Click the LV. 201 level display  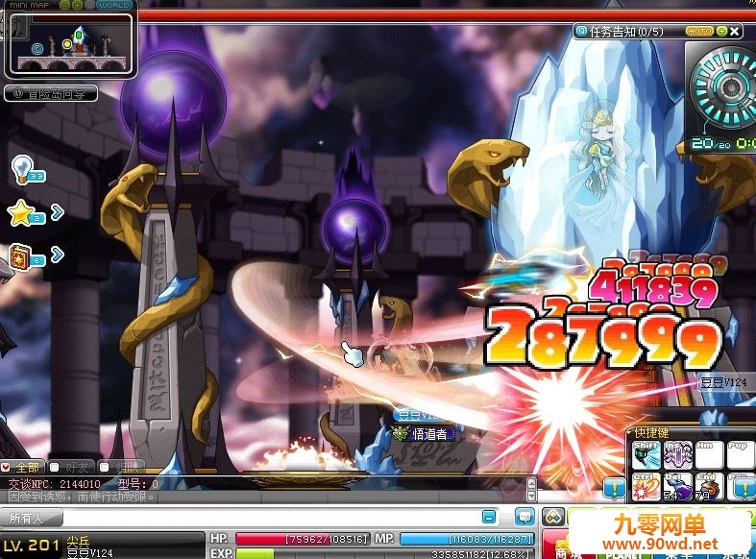(31, 546)
